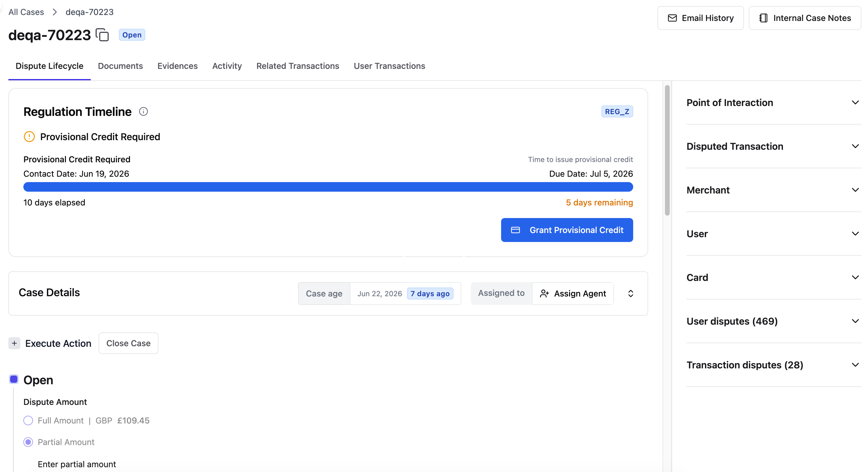Select the Full Amount radio option
This screenshot has height=472, width=868.
pos(28,420)
